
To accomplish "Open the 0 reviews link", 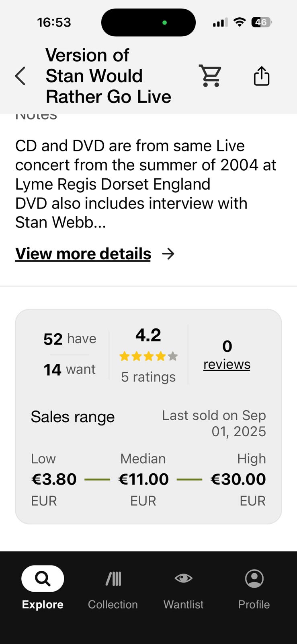I will pyautogui.click(x=227, y=364).
